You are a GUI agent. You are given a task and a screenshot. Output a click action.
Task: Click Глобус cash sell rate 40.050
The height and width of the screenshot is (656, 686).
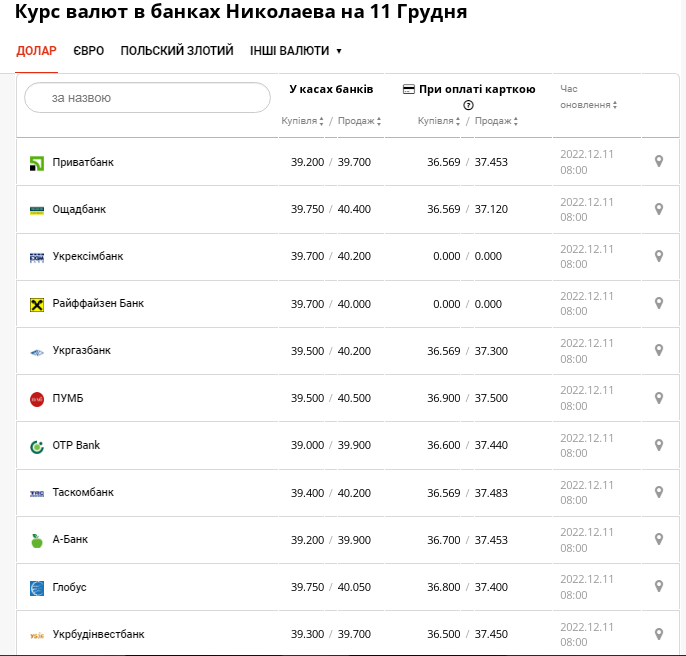pos(354,587)
